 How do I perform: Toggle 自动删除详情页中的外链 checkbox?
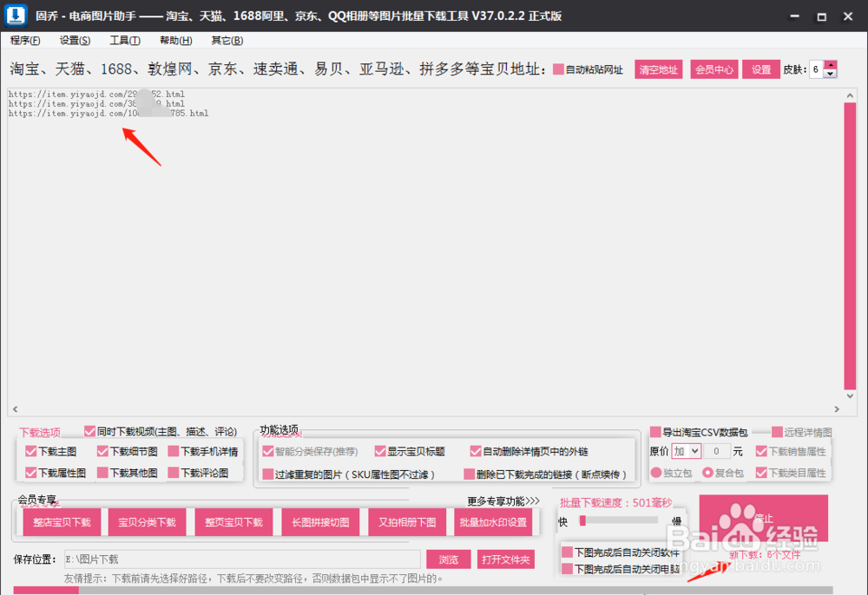pyautogui.click(x=476, y=451)
